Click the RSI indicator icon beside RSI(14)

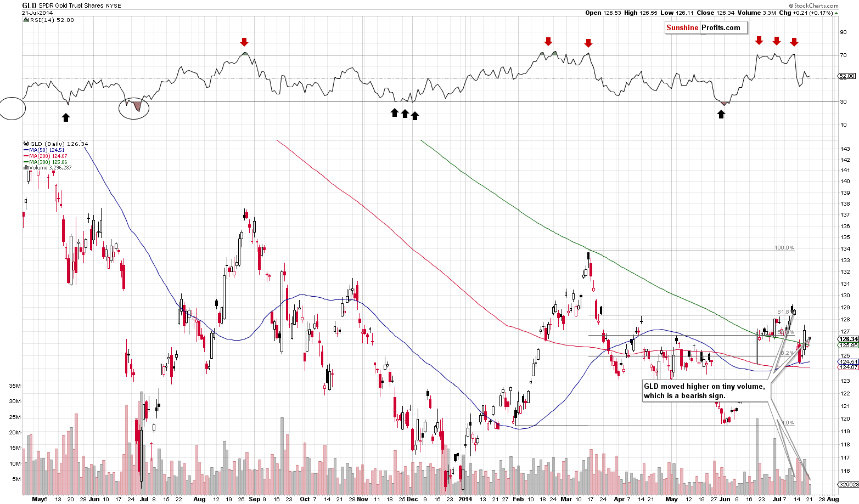[25, 20]
